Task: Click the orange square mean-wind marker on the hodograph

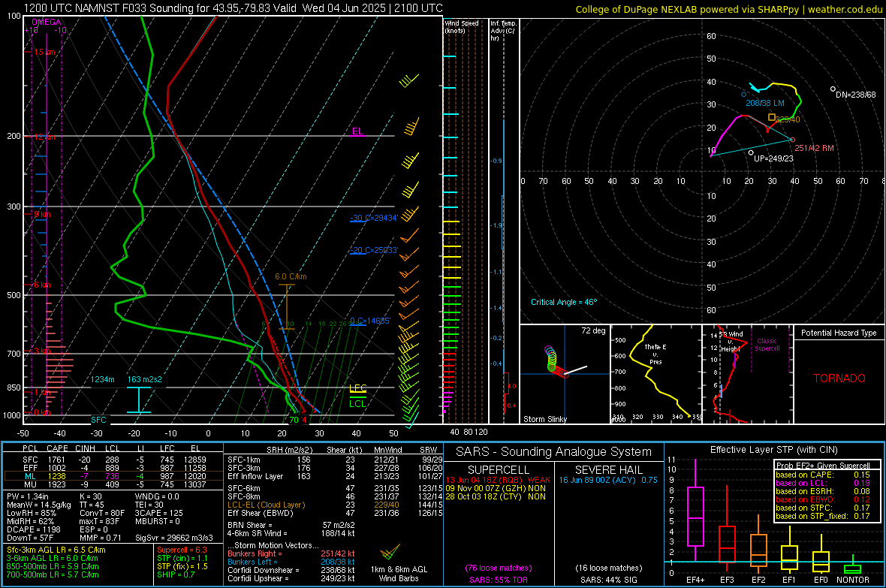Action: click(x=772, y=117)
